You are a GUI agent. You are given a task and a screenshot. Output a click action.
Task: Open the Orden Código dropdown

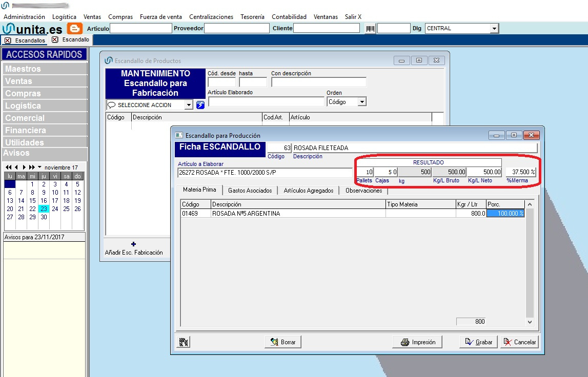tap(362, 102)
